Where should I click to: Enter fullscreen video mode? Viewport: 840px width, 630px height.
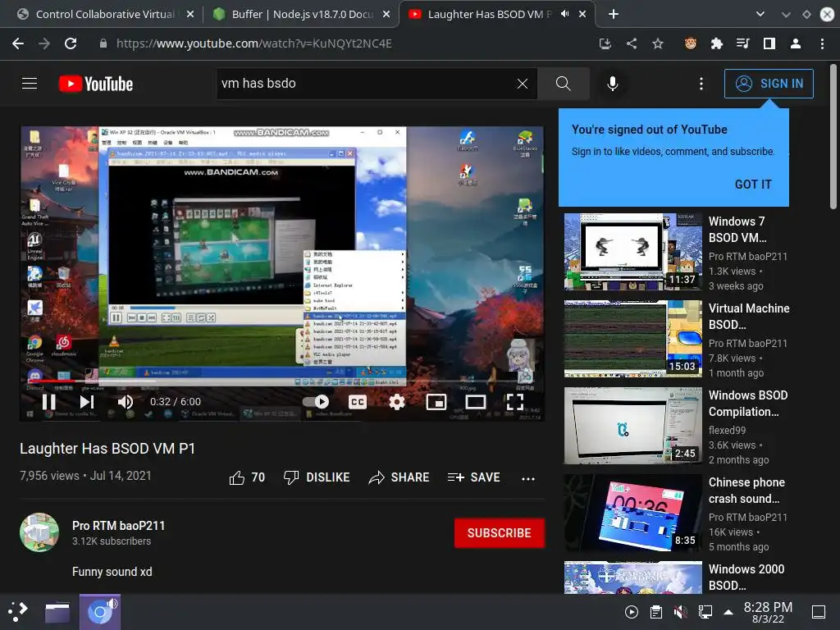coord(515,402)
